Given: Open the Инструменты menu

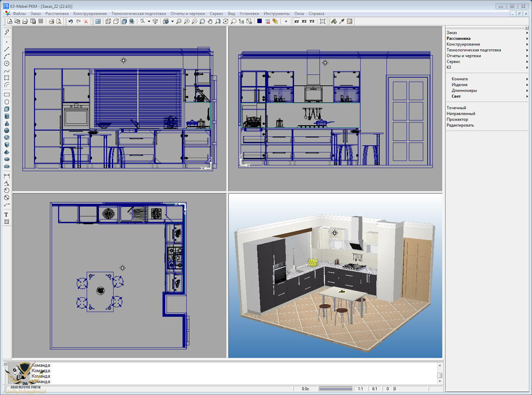Looking at the screenshot, I should coord(277,14).
